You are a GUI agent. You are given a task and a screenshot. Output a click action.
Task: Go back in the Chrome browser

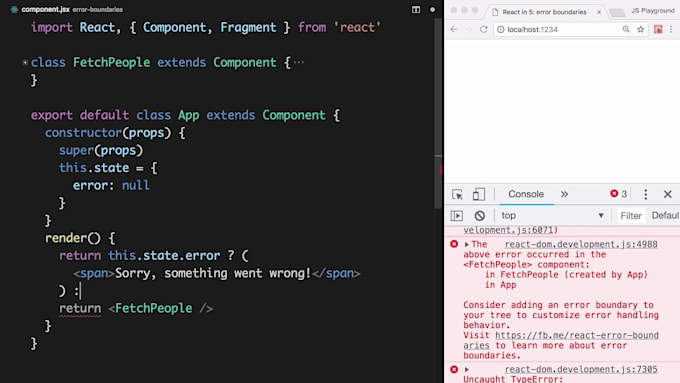[454, 29]
